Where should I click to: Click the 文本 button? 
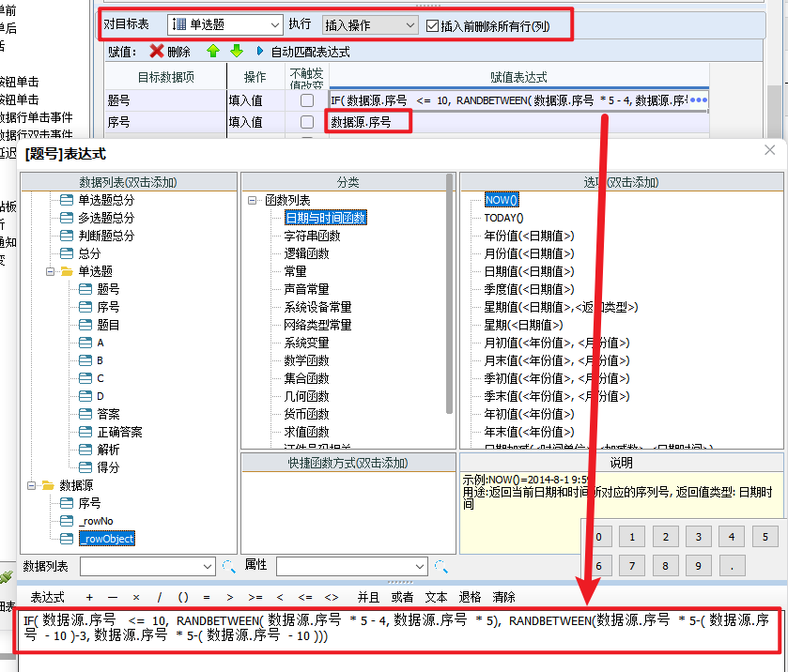click(436, 597)
